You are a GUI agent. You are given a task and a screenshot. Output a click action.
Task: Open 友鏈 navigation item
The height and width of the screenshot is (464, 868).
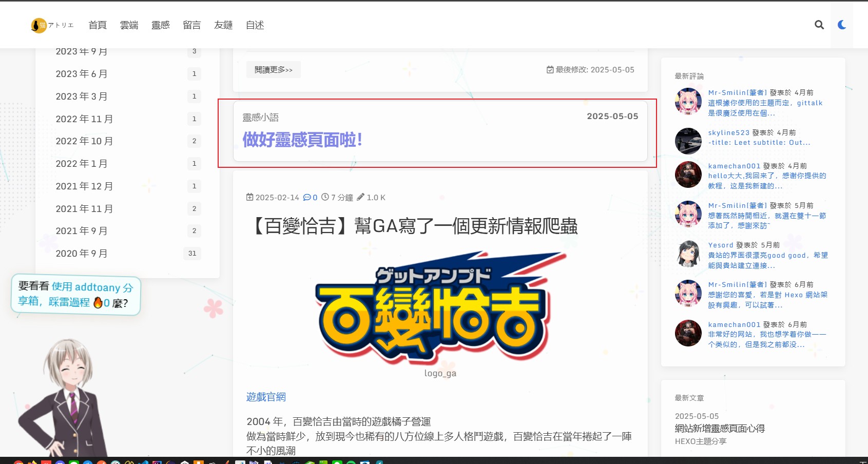[223, 25]
